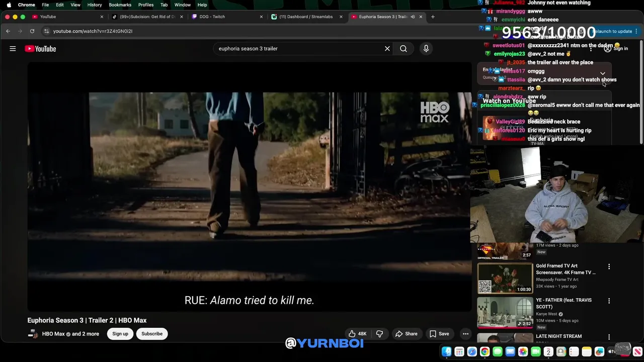Open the Chrome application menu
The height and width of the screenshot is (362, 644).
[x=27, y=5]
